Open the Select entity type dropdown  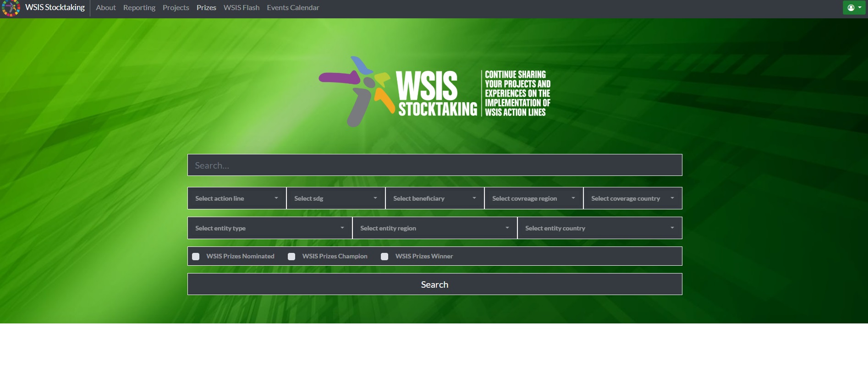click(270, 228)
